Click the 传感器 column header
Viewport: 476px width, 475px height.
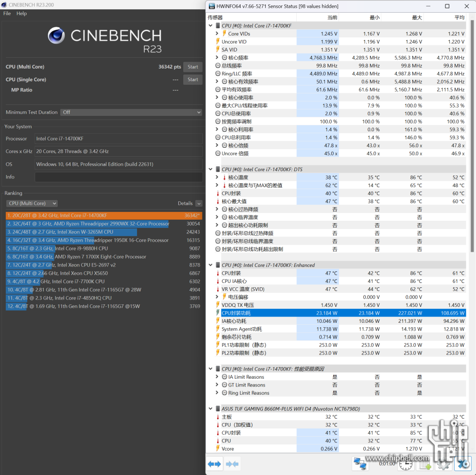point(252,18)
